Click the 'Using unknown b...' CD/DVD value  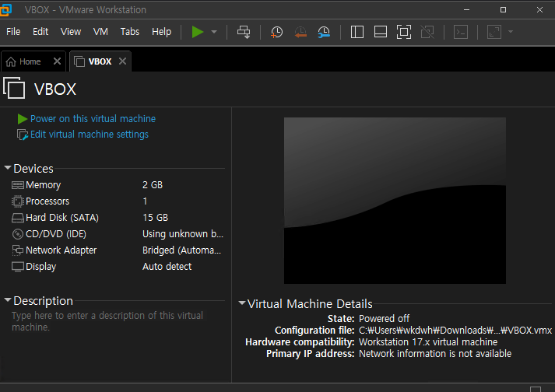click(183, 234)
